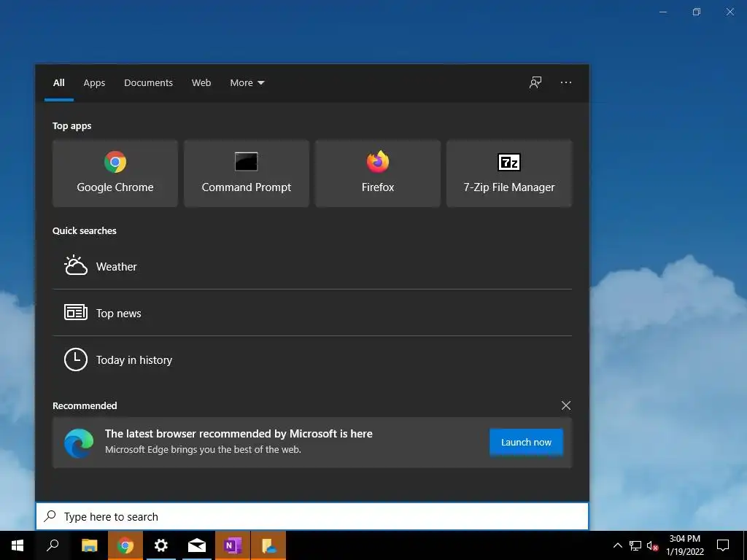Click the Type here to search box
The height and width of the screenshot is (560, 747).
pyautogui.click(x=312, y=516)
